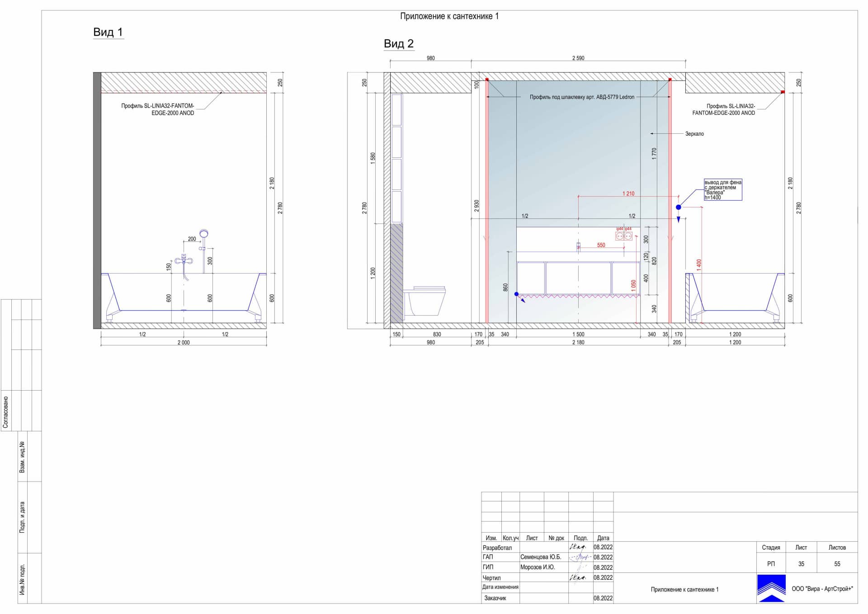Select the "2 930" vertical dimension
Viewport: 868px width, 614px height.
tap(476, 206)
